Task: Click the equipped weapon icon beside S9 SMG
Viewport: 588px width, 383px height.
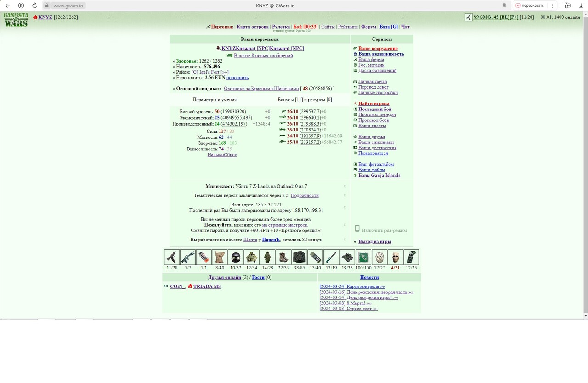Action: tap(469, 17)
